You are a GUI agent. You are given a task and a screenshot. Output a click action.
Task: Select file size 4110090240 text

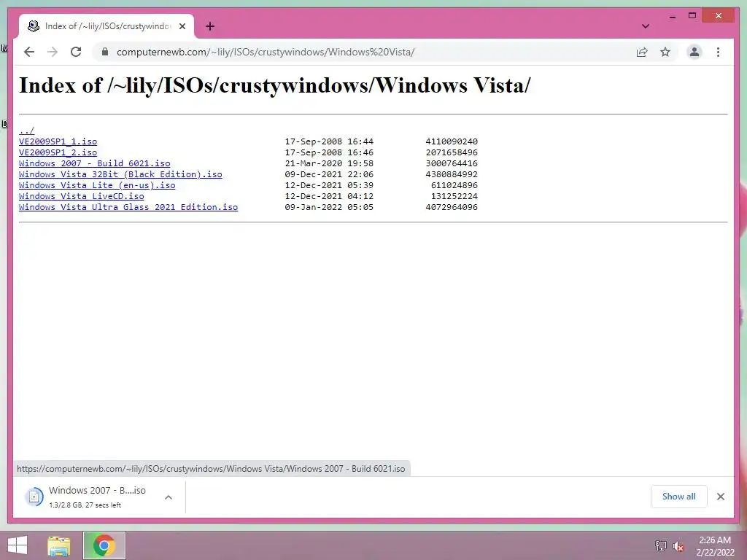pos(451,141)
